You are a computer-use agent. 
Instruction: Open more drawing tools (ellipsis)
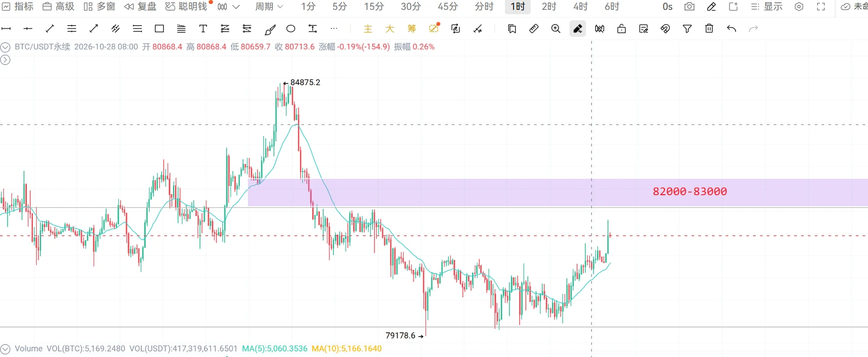(334, 29)
